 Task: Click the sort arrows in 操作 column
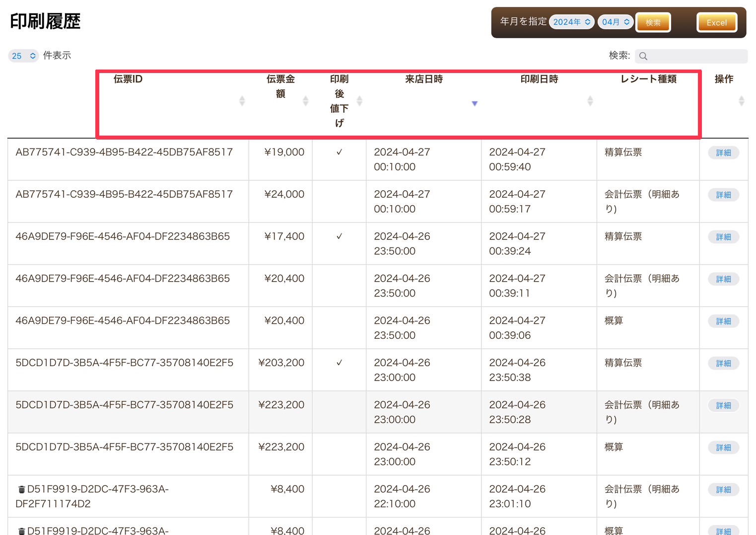741,101
